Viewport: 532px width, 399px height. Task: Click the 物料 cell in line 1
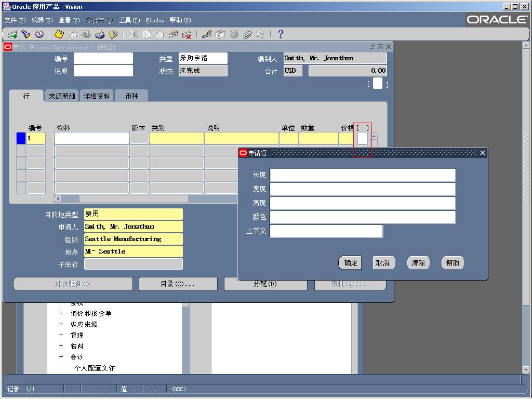pos(91,138)
